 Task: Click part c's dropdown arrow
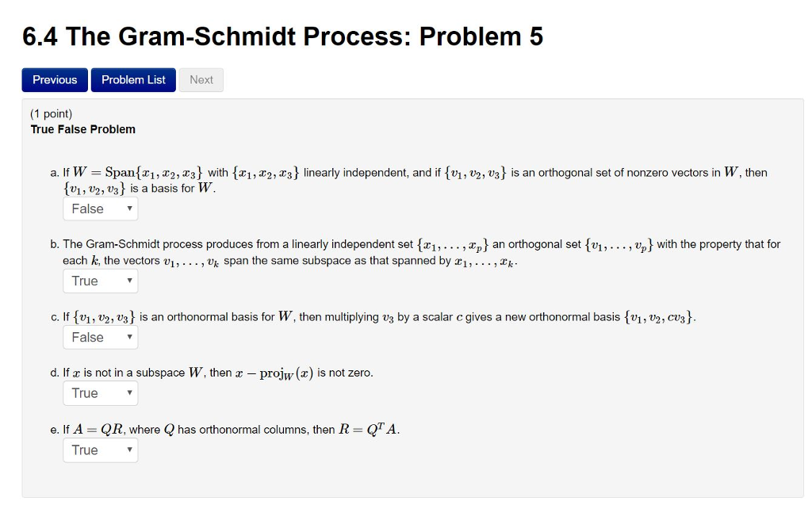[131, 337]
